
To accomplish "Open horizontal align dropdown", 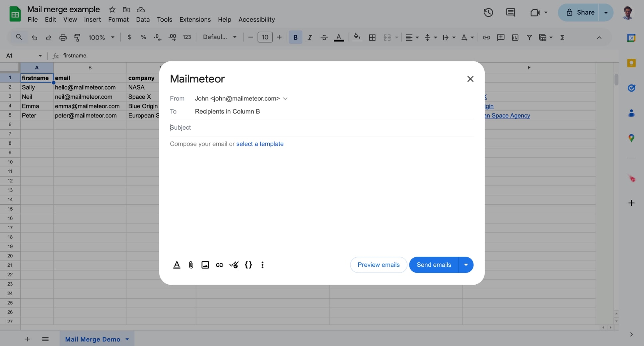I will point(412,37).
